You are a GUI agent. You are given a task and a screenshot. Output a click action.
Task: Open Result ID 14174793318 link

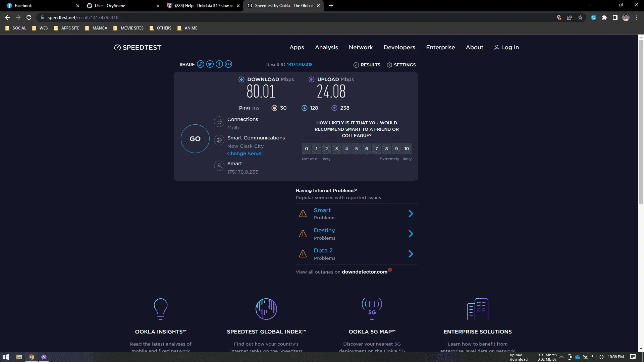click(300, 65)
